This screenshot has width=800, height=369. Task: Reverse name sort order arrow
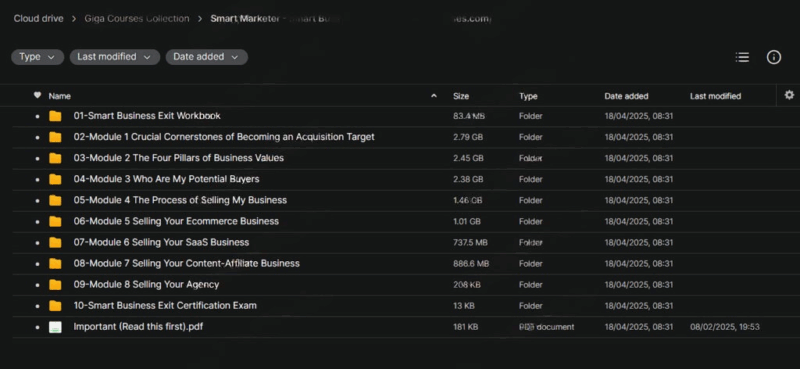tap(434, 95)
